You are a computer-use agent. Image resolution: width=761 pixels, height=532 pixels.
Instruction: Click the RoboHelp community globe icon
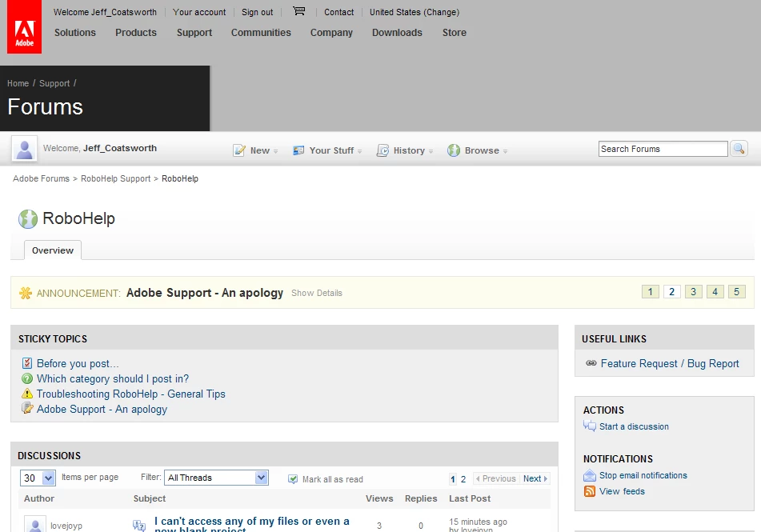click(28, 219)
